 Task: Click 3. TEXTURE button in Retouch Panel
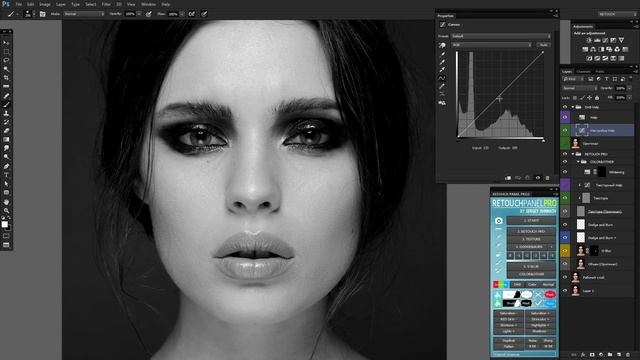coord(531,239)
